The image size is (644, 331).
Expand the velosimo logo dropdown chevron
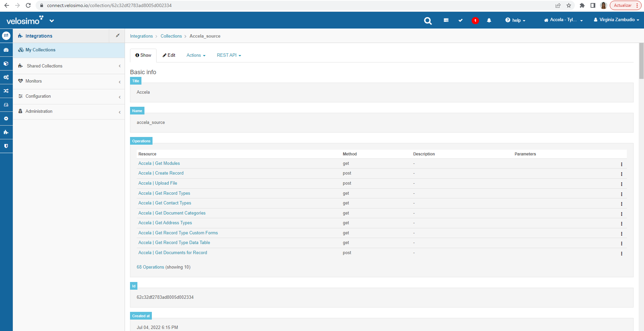click(x=52, y=21)
